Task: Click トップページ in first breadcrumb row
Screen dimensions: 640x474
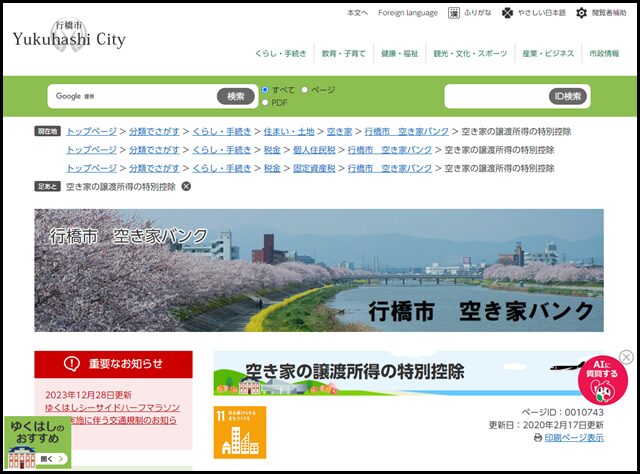Action: [x=91, y=131]
